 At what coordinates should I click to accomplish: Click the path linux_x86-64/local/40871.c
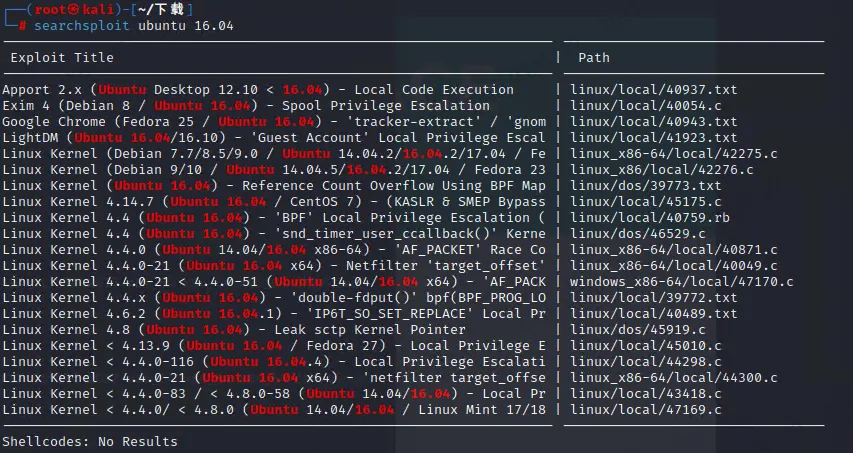coord(673,250)
